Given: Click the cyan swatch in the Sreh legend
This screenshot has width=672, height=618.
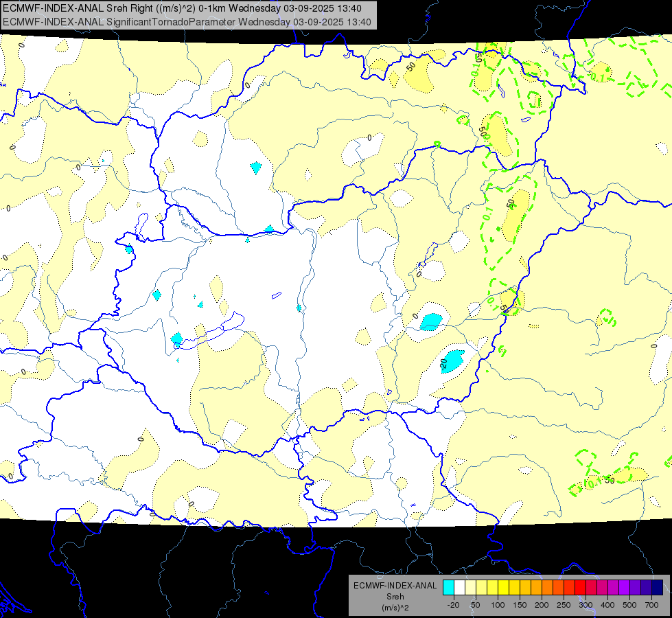Looking at the screenshot, I should point(449,587).
